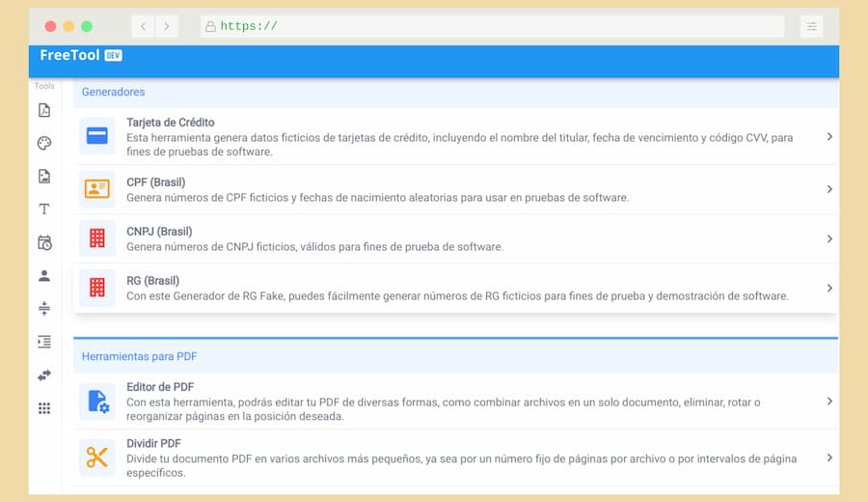Open the grid apps sidebar icon
The width and height of the screenshot is (868, 502).
[x=44, y=408]
